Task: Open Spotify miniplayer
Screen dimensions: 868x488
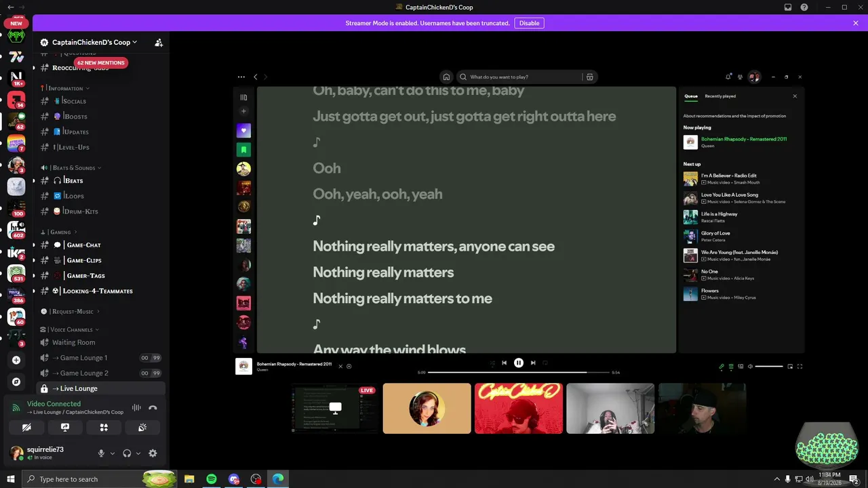Action: pyautogui.click(x=790, y=367)
